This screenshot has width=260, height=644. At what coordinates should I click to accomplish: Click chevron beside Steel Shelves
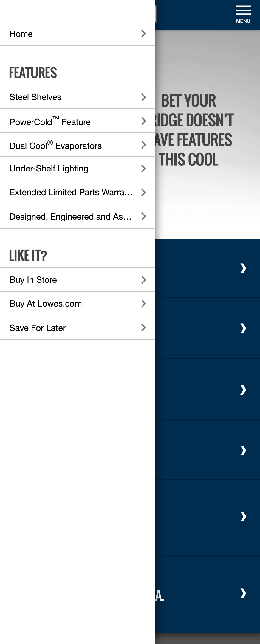click(x=143, y=97)
